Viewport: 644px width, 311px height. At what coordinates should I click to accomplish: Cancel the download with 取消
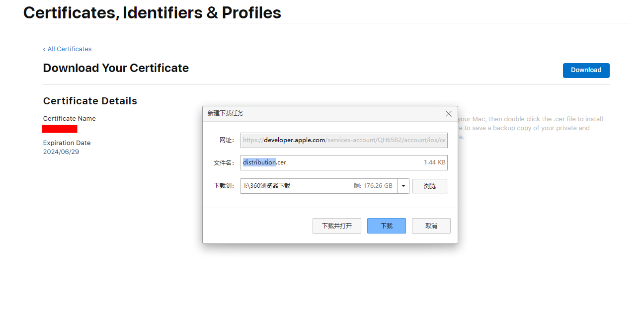tap(431, 226)
